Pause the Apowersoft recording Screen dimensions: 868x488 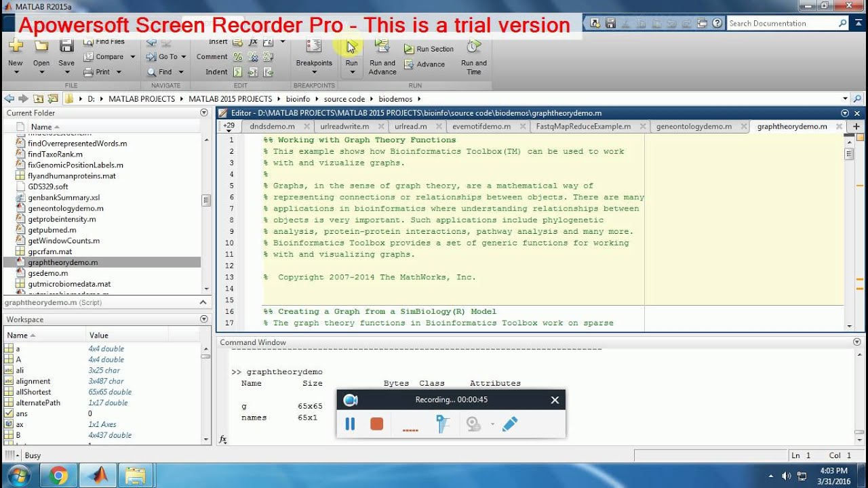click(351, 424)
